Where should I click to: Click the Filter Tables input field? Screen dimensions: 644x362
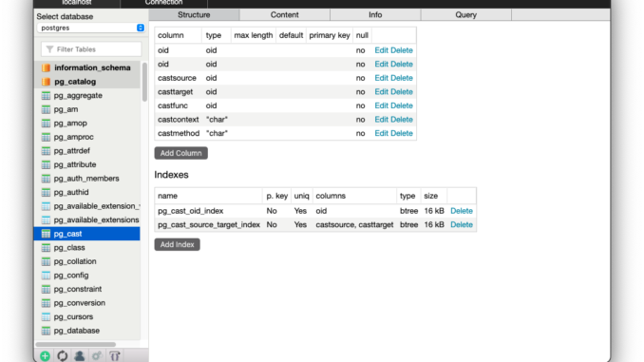[x=91, y=49]
